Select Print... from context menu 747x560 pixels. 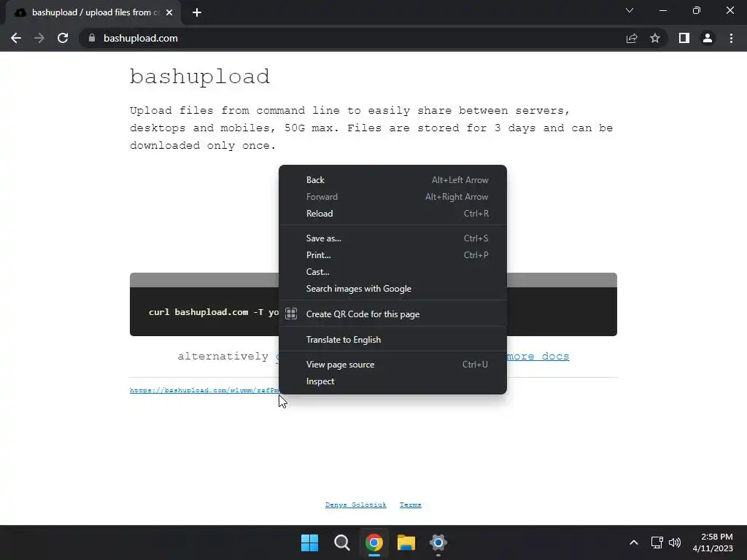392,254
